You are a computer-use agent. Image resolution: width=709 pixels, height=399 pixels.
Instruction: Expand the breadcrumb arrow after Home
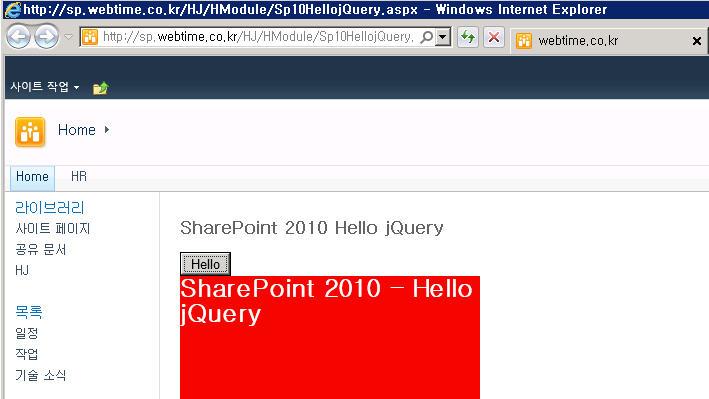(x=107, y=129)
